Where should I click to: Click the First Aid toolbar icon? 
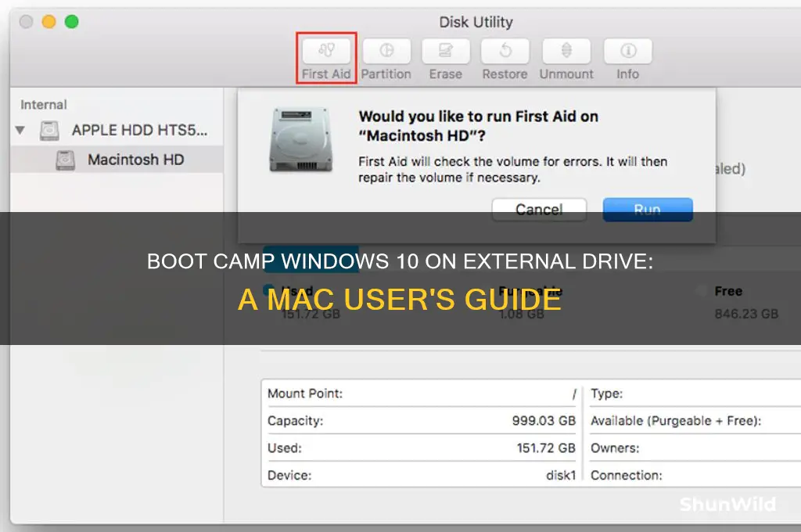pyautogui.click(x=326, y=51)
